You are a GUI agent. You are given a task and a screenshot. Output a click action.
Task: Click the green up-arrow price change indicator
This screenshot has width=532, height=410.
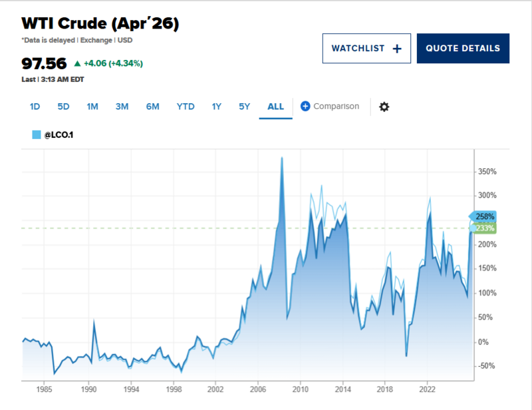coord(77,64)
